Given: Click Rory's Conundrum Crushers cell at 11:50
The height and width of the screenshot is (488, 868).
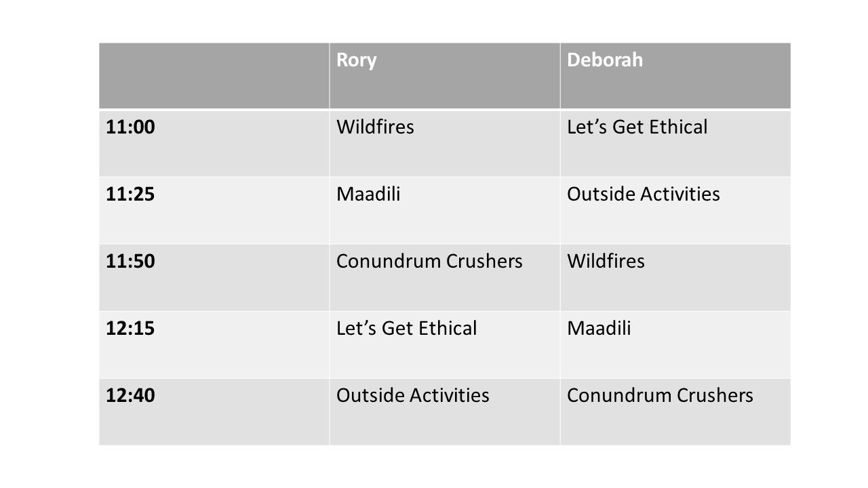Looking at the screenshot, I should [x=445, y=277].
